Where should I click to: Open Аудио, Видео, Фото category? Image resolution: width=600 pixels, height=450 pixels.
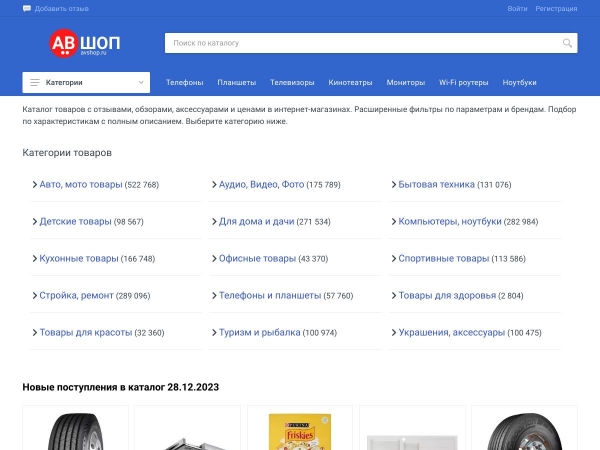[x=261, y=184]
